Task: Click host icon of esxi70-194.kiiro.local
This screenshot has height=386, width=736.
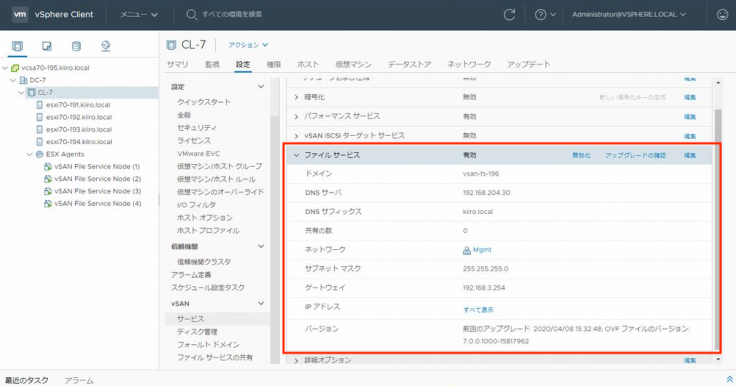Action: [x=39, y=141]
